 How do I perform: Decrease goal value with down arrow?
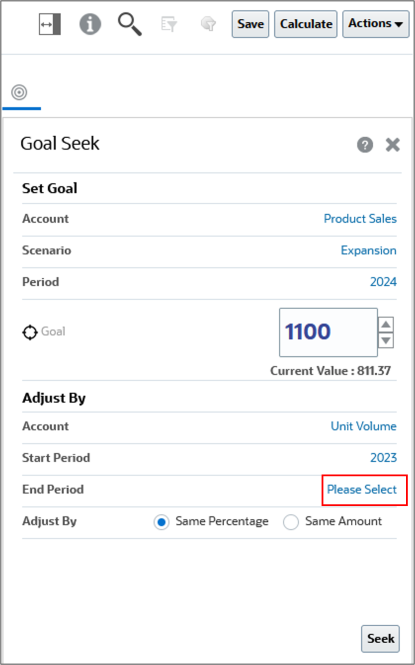[386, 340]
